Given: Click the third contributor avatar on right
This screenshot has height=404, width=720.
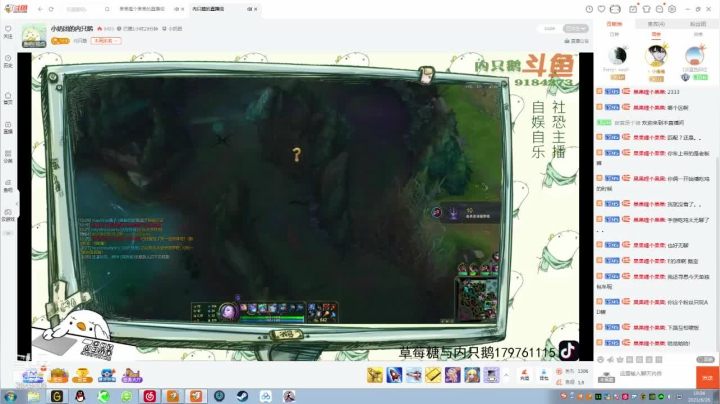Looking at the screenshot, I should (695, 56).
